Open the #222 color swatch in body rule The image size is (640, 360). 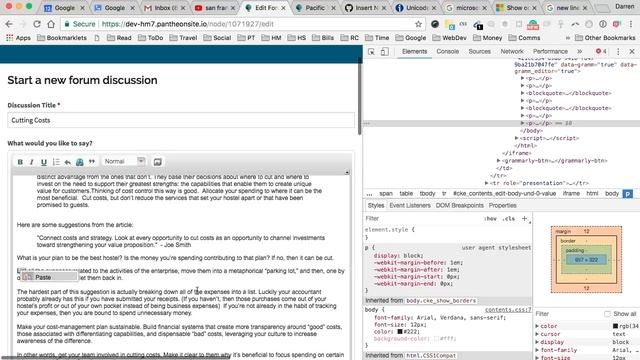point(400,332)
